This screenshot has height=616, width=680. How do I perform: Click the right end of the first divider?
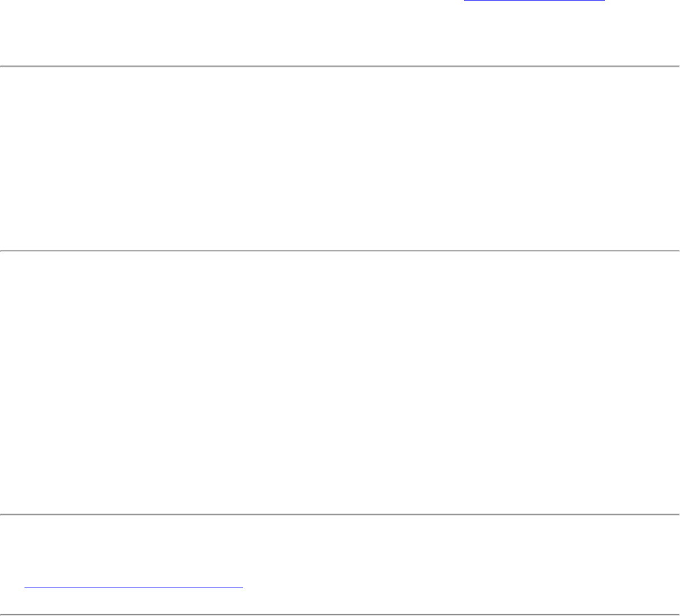click(677, 67)
